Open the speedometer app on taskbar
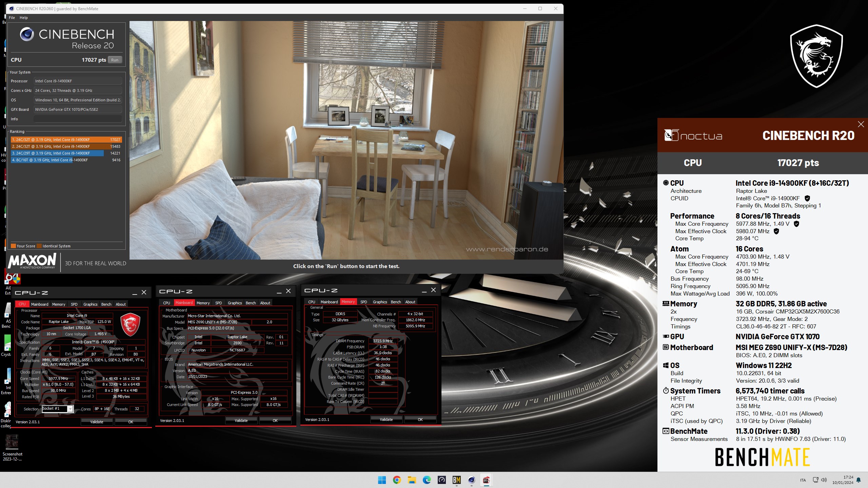The width and height of the screenshot is (868, 488). coord(442,480)
